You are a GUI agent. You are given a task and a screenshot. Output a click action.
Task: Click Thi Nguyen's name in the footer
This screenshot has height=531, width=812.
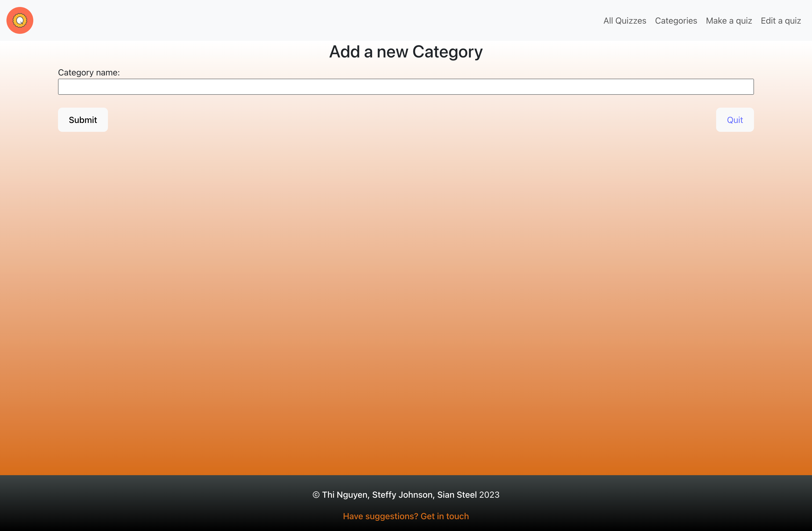coord(345,495)
